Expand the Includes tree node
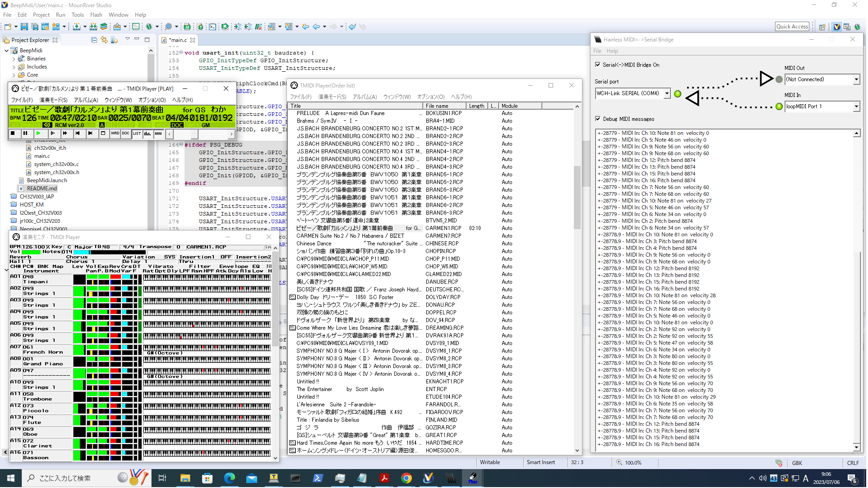 [14, 67]
